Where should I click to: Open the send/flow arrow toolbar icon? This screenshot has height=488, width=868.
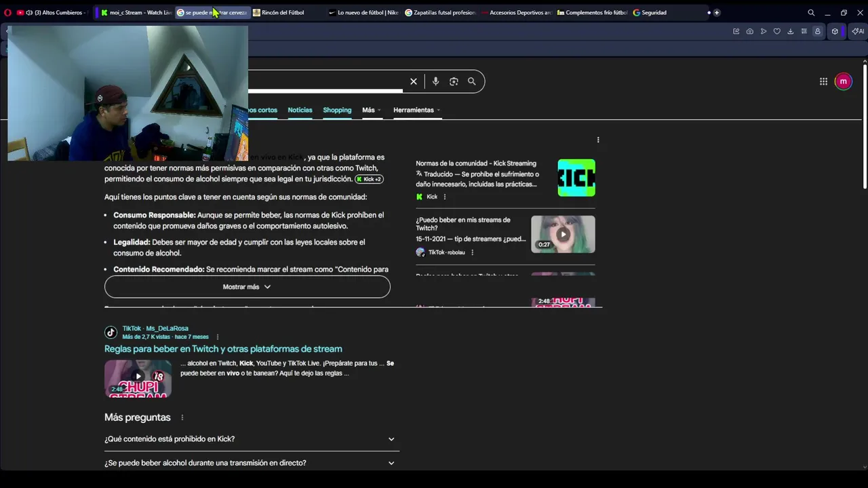point(763,31)
